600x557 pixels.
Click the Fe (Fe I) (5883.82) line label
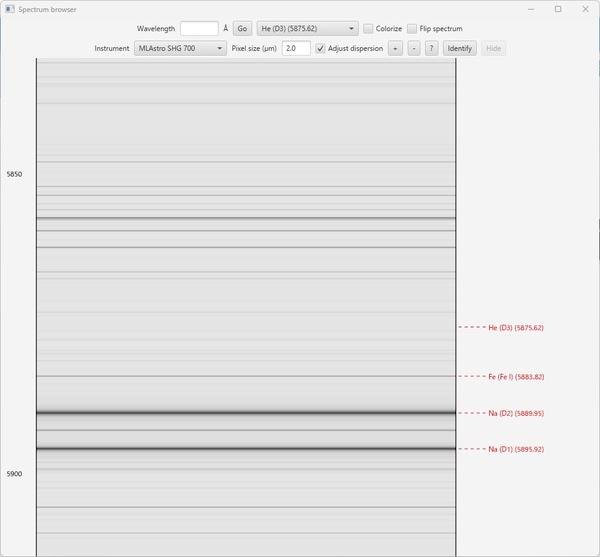(516, 377)
